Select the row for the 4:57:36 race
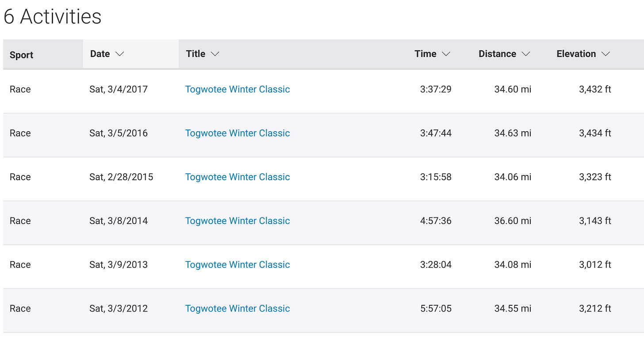 click(x=354, y=220)
